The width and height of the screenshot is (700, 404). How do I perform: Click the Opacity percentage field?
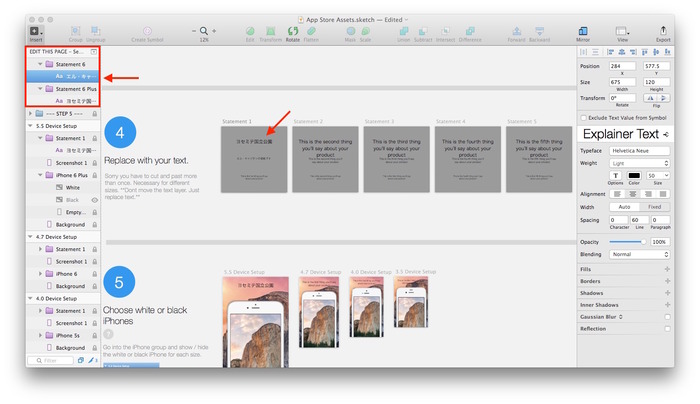(x=660, y=242)
